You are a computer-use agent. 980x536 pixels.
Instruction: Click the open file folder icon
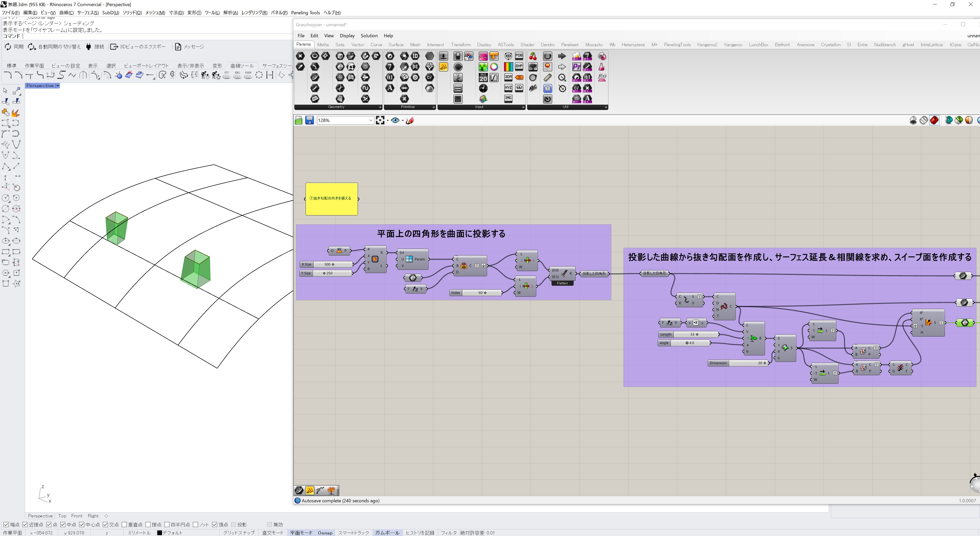pyautogui.click(x=299, y=120)
